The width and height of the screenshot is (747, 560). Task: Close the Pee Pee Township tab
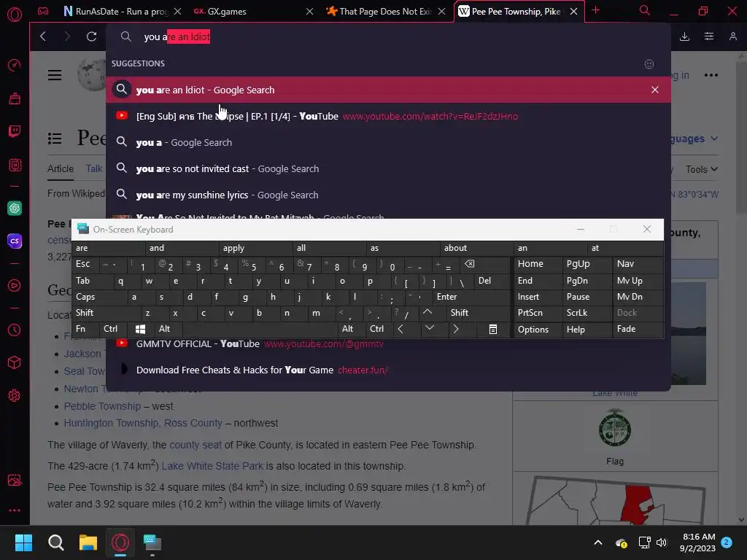point(574,12)
